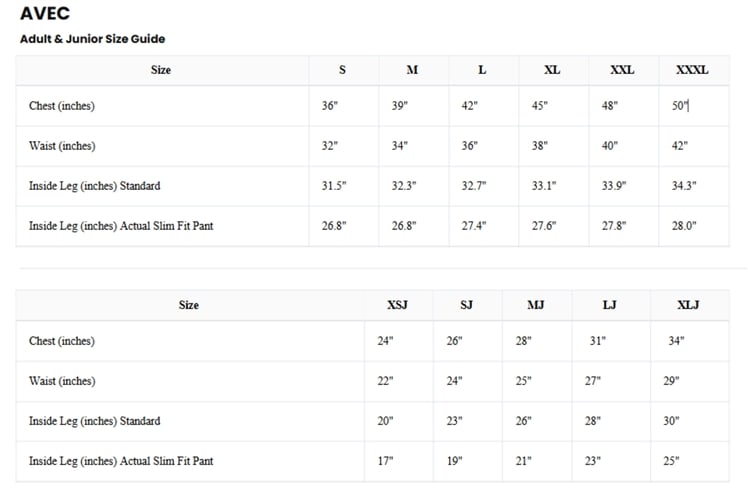
Task: Click the MJ slim fit value 21"
Action: pos(523,461)
